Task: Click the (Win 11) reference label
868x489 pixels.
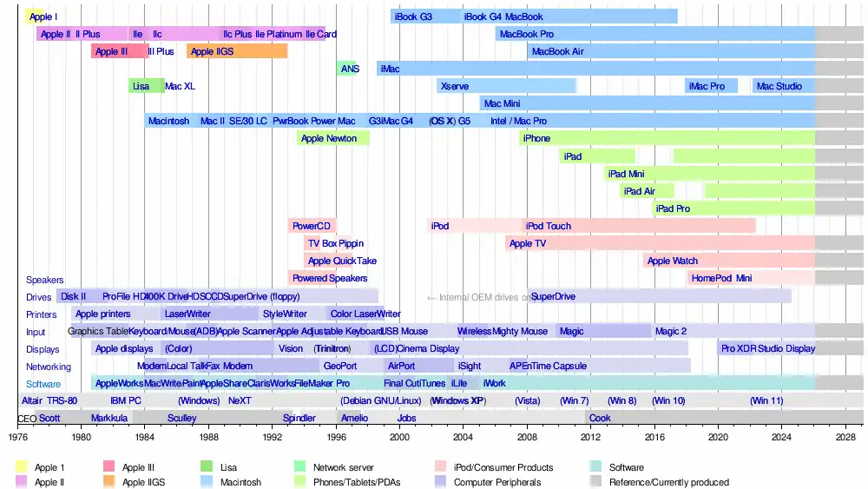Action: coord(766,401)
